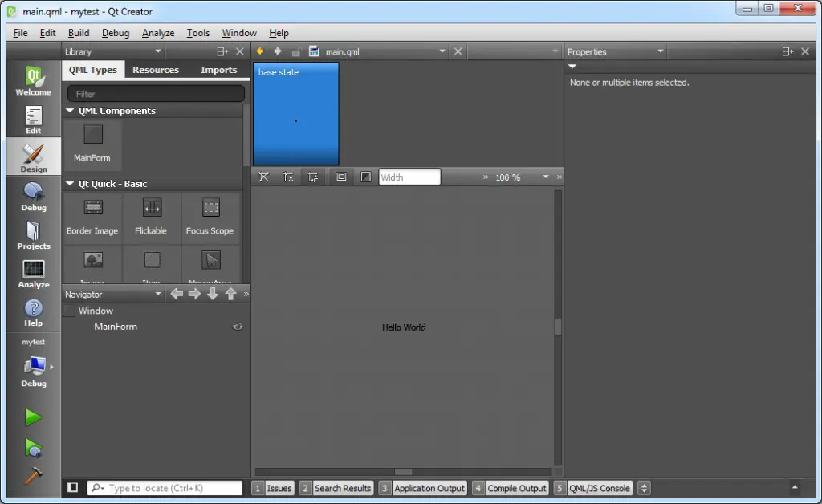Open the Build menu
Viewport: 822px width, 504px height.
79,33
